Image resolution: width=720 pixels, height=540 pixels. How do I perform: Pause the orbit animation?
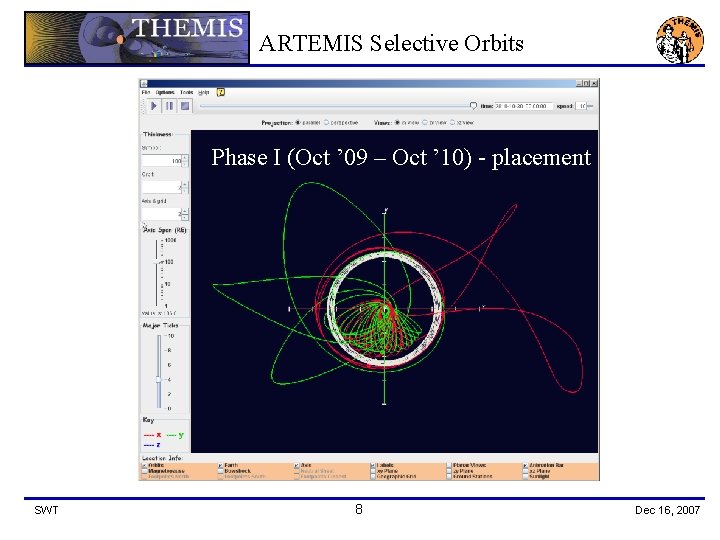pos(169,106)
